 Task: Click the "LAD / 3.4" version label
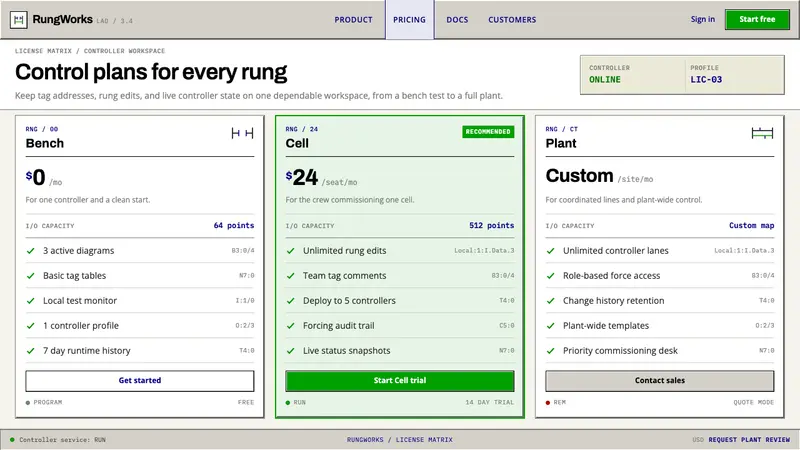114,21
